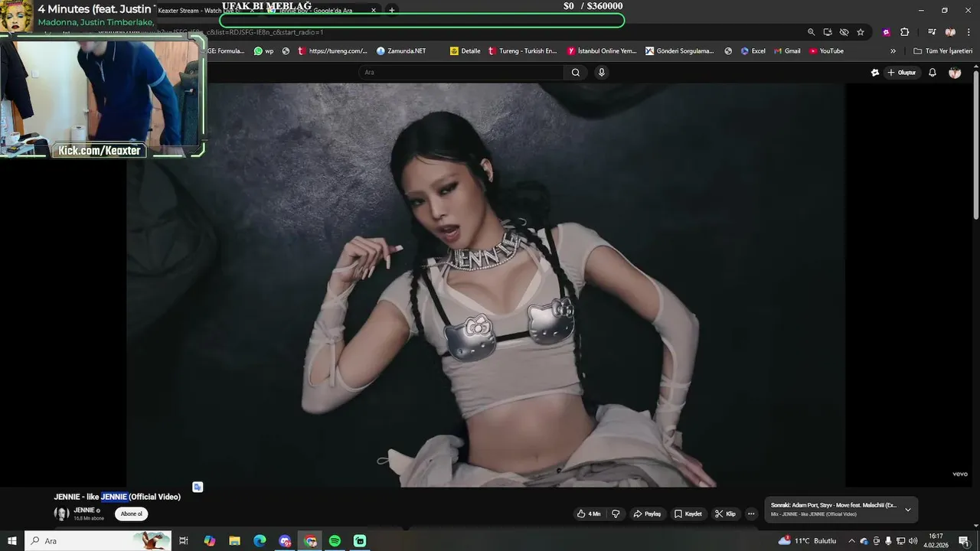
Task: Click the Oluştur create button
Action: 902,73
